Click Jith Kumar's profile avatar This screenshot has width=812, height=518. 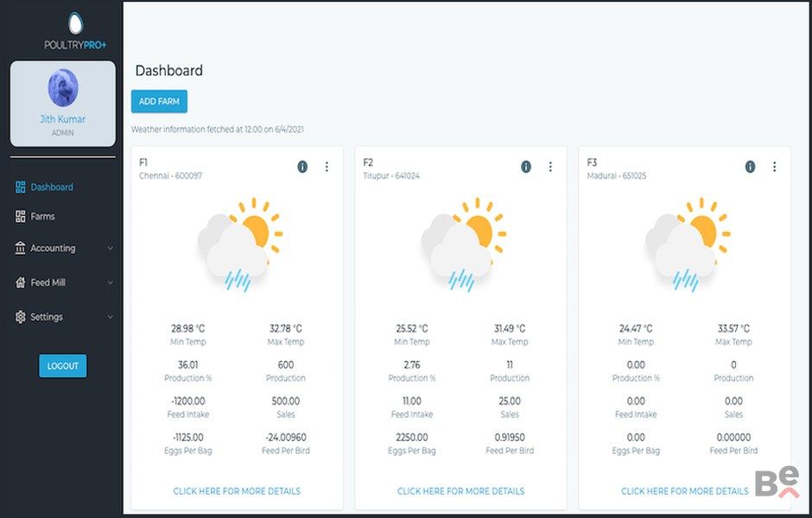62,88
